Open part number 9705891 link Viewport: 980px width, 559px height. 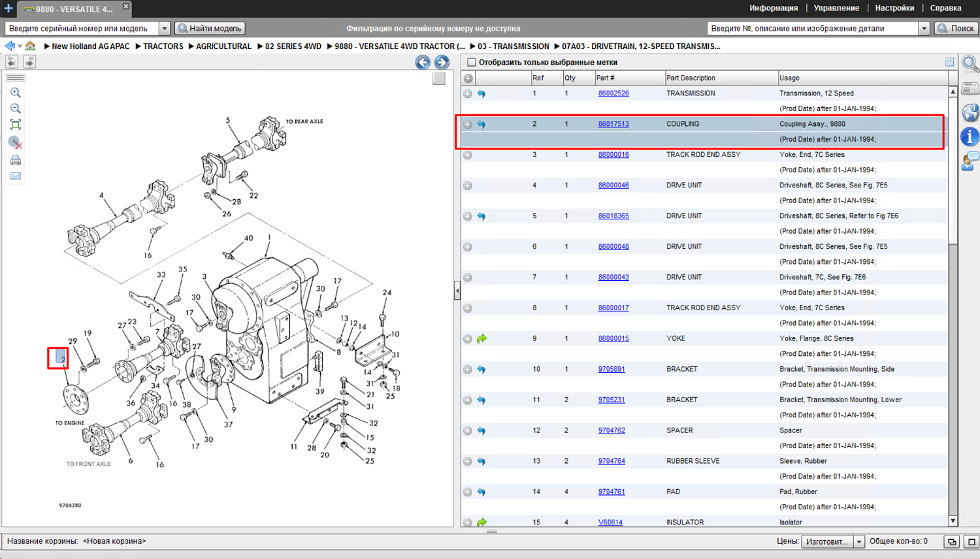(x=612, y=369)
